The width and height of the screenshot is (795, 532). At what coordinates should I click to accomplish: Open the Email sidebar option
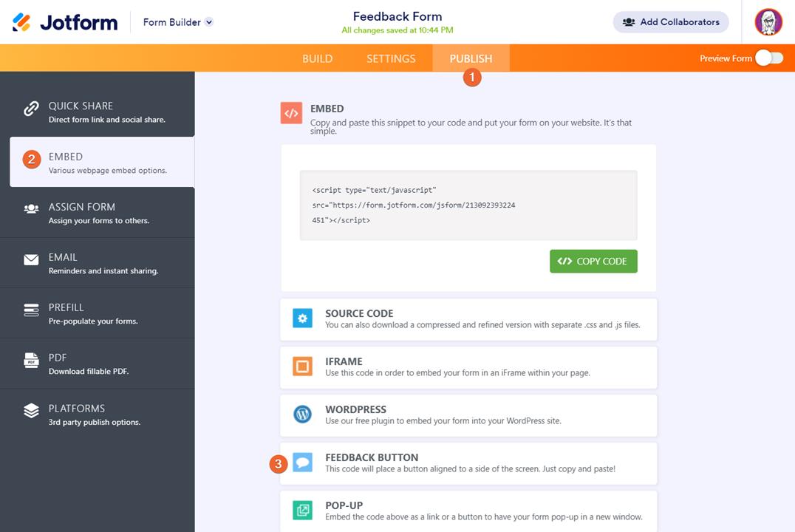(x=98, y=263)
